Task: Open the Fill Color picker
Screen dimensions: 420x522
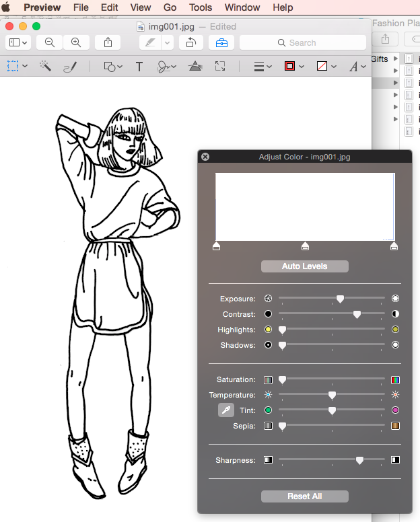Action: [x=326, y=66]
